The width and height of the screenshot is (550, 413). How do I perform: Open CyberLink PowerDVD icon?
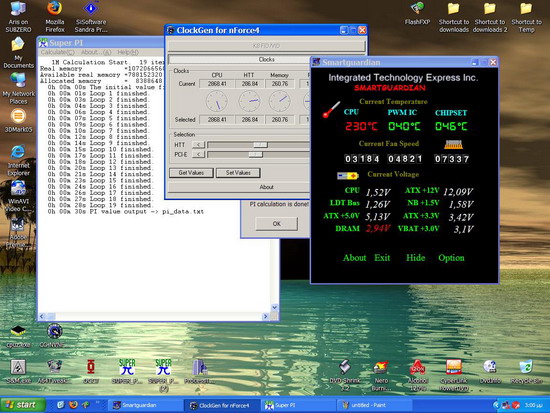point(454,375)
